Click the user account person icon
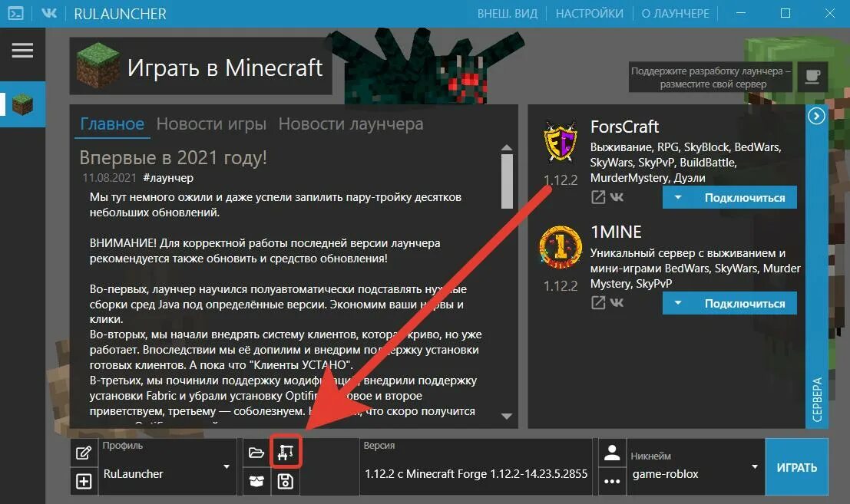This screenshot has width=850, height=504. (x=612, y=453)
